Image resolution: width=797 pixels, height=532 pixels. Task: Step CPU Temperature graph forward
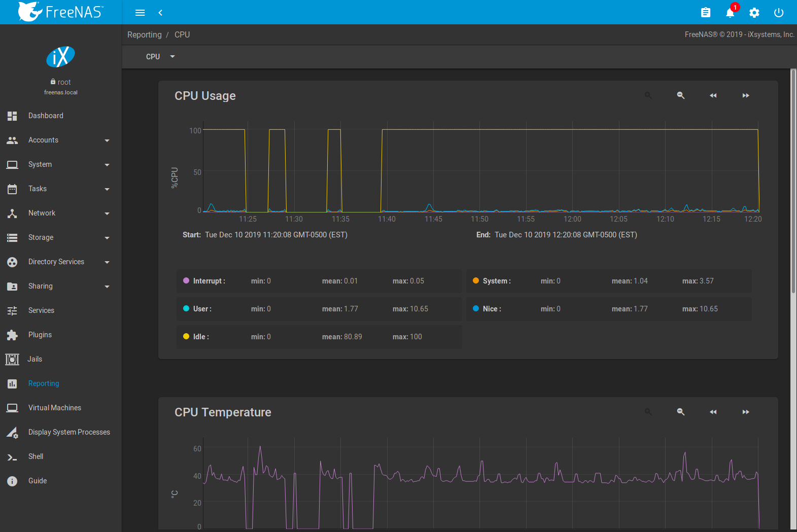[x=746, y=412]
